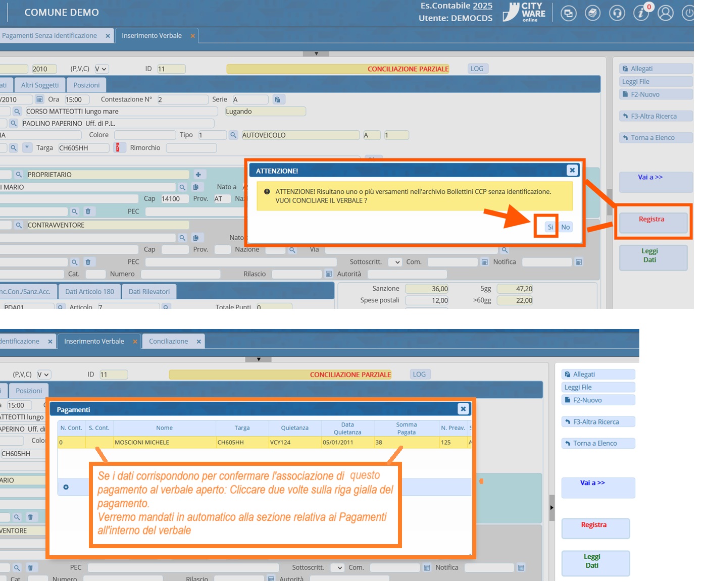Close the ATTENZIONE! dialog

(x=572, y=171)
